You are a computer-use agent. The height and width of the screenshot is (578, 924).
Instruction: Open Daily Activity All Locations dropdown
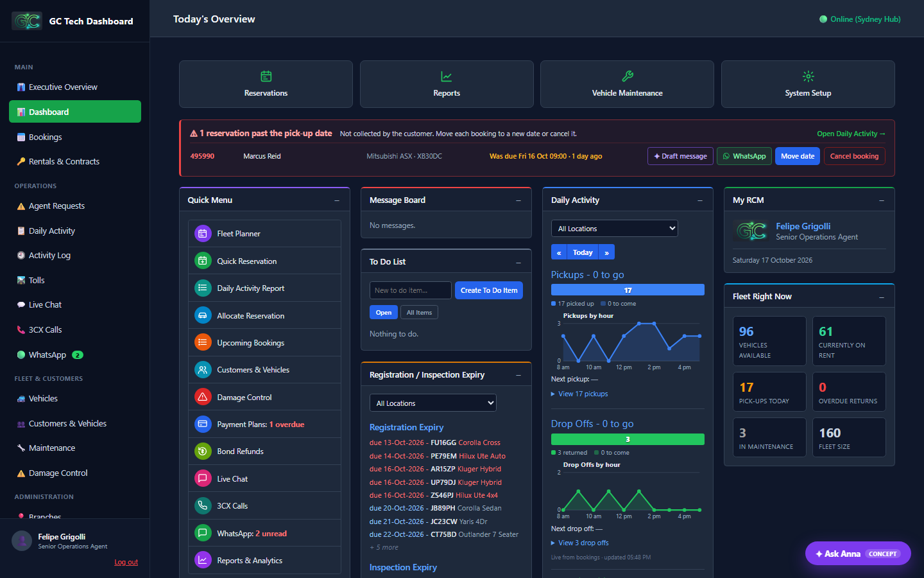[x=615, y=229]
